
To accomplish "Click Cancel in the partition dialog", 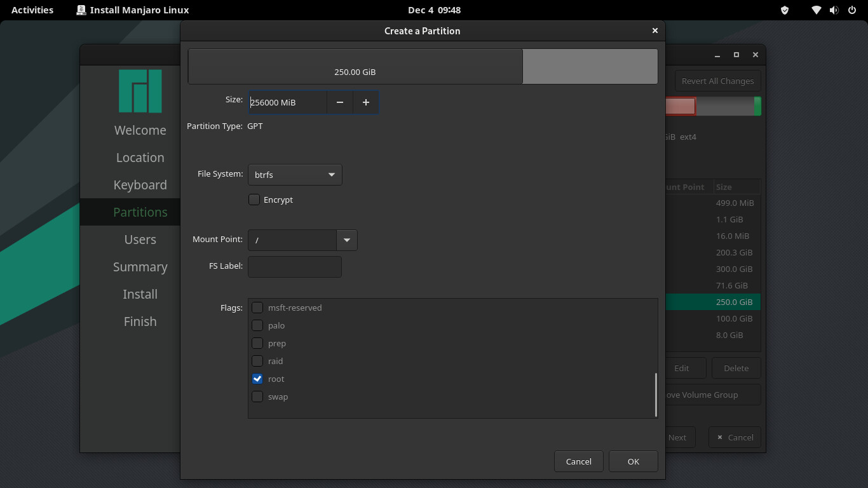I will [x=578, y=461].
